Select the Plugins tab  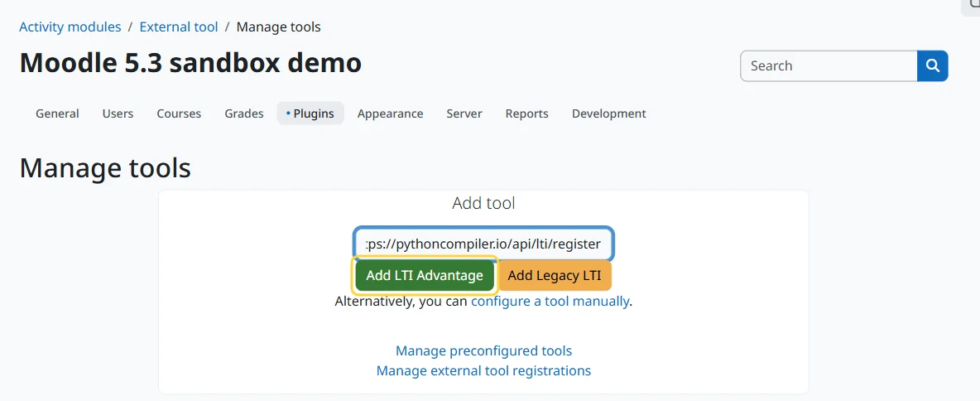tap(310, 114)
